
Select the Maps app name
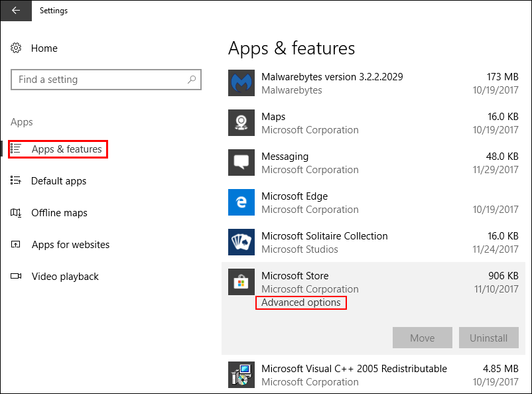point(273,117)
